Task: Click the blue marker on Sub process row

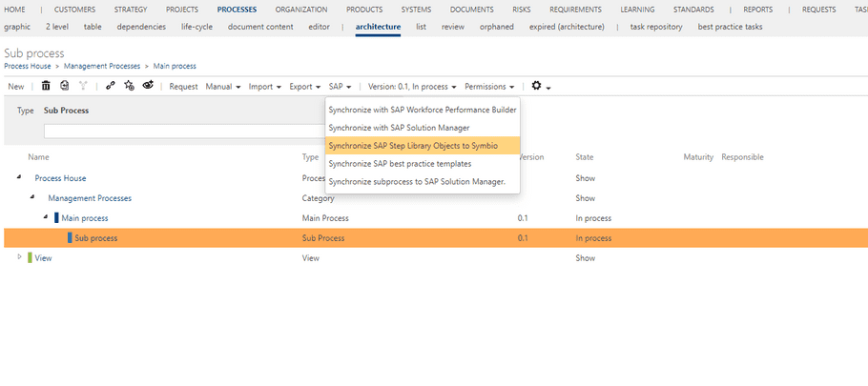Action: [x=70, y=237]
